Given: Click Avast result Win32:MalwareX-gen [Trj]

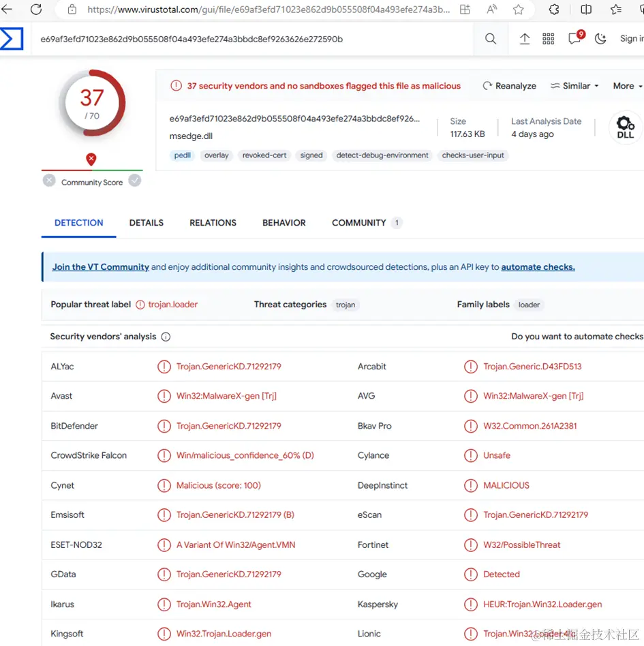Looking at the screenshot, I should 226,396.
